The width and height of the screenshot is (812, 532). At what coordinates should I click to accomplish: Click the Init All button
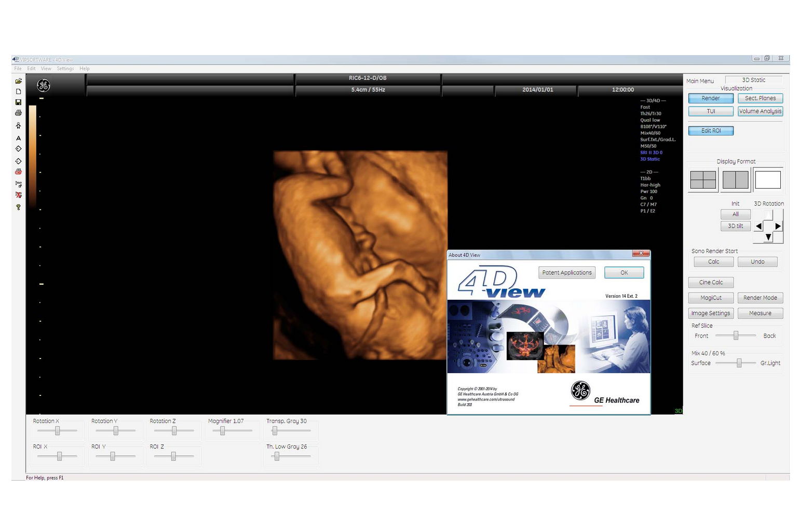[735, 214]
